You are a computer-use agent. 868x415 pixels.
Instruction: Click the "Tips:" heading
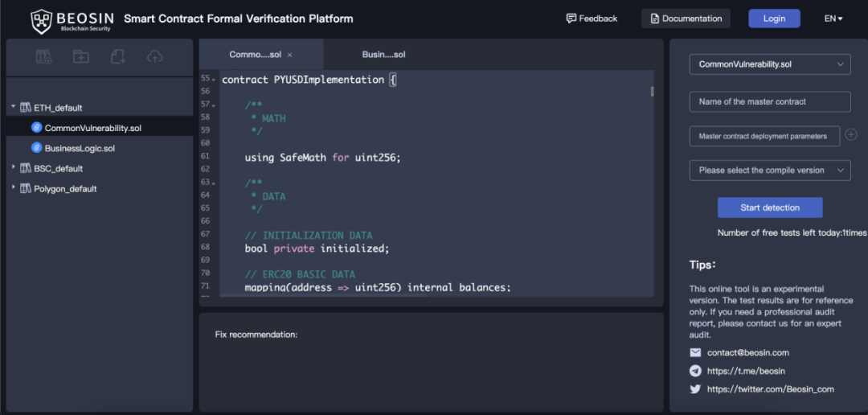[x=702, y=265]
